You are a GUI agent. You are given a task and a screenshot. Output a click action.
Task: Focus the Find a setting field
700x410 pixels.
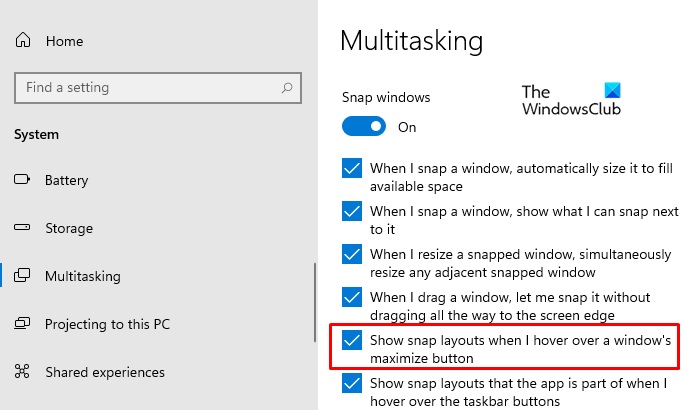click(158, 88)
